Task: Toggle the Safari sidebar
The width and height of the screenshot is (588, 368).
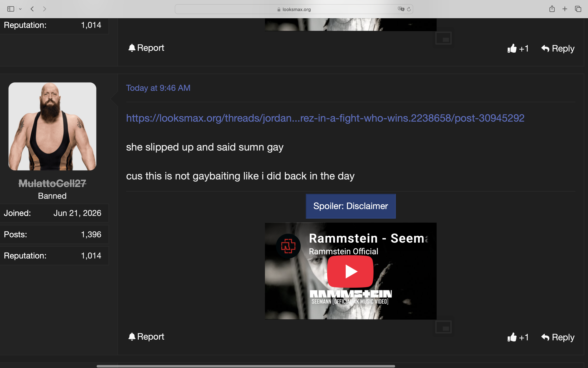Action: point(11,9)
